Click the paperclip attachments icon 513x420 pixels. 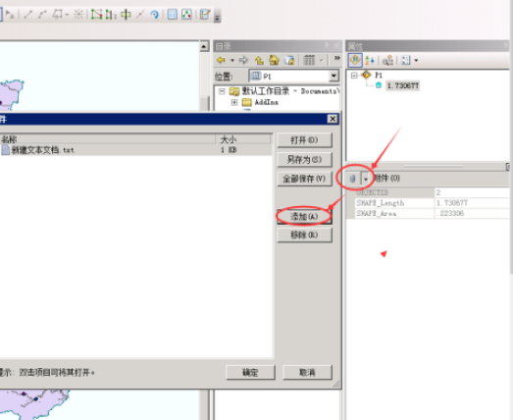coord(353,179)
